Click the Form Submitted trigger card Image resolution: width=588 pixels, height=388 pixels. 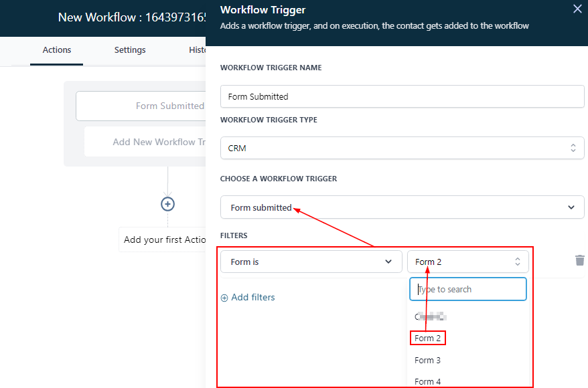(x=141, y=106)
